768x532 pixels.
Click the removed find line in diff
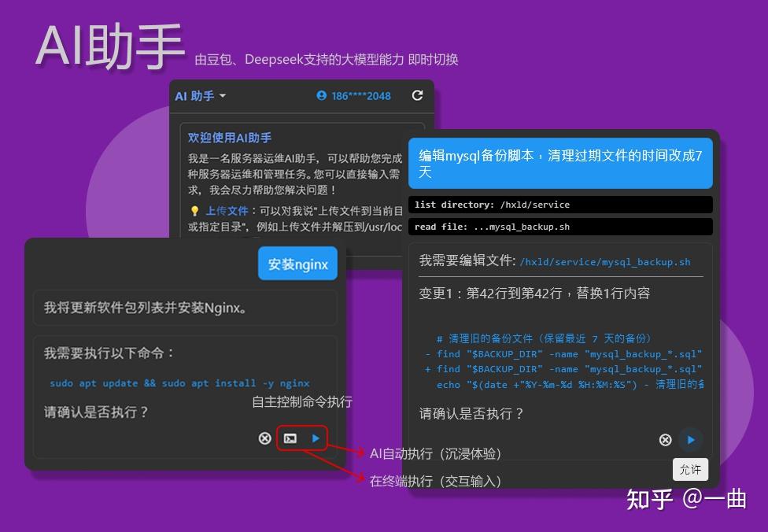pos(563,353)
